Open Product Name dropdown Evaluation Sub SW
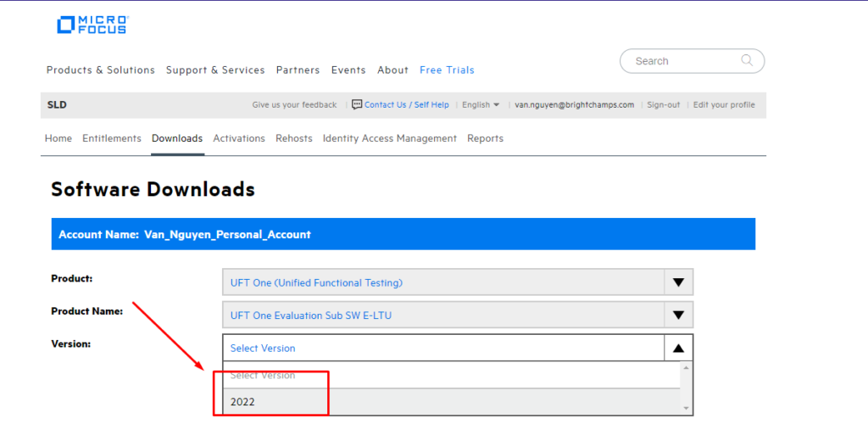Screen dimensions: 868x441 [457, 315]
